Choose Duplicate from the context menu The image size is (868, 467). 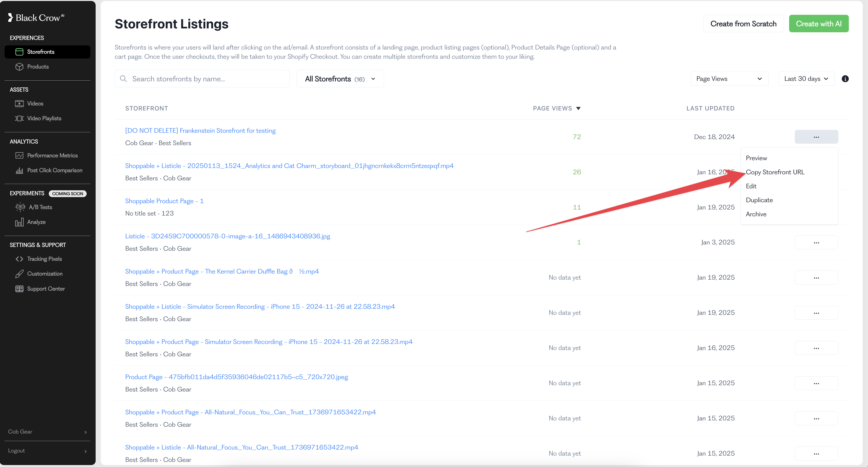coord(759,200)
